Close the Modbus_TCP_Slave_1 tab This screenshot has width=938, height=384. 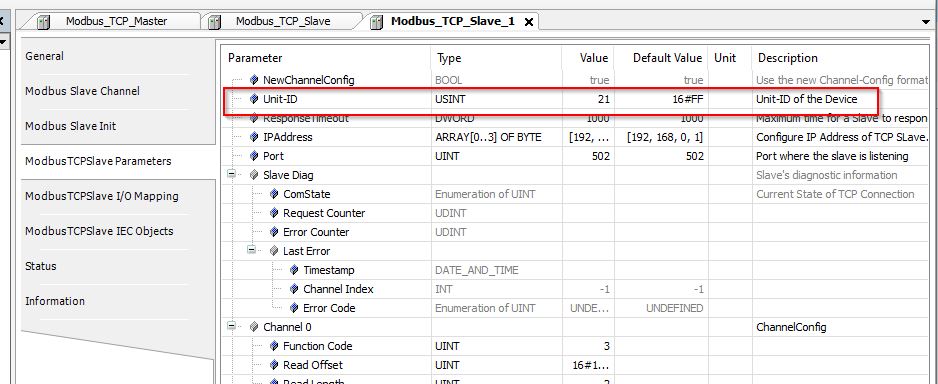click(528, 22)
